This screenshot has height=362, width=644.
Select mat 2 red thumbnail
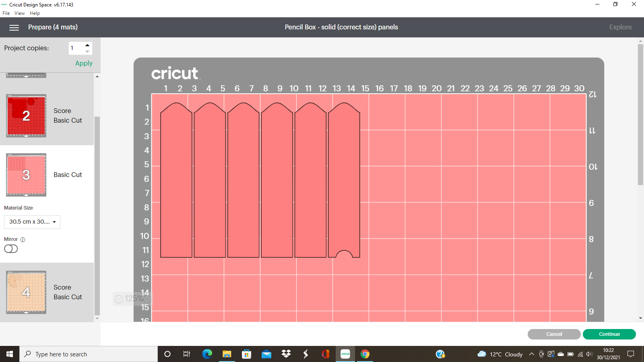pyautogui.click(x=26, y=116)
